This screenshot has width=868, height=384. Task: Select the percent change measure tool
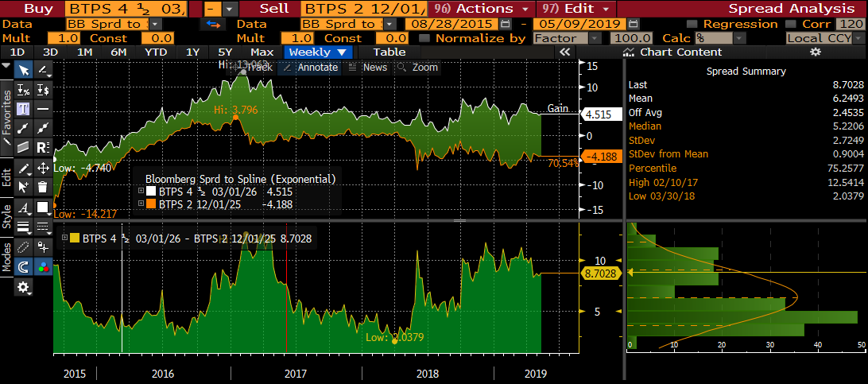23,90
